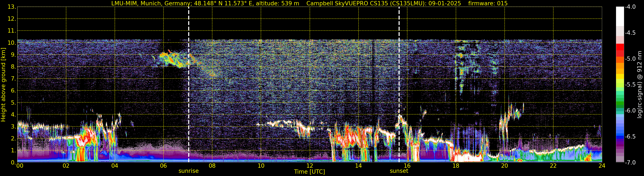Click the red segment of the colorbar
The width and height of the screenshot is (644, 176).
pos(620,47)
